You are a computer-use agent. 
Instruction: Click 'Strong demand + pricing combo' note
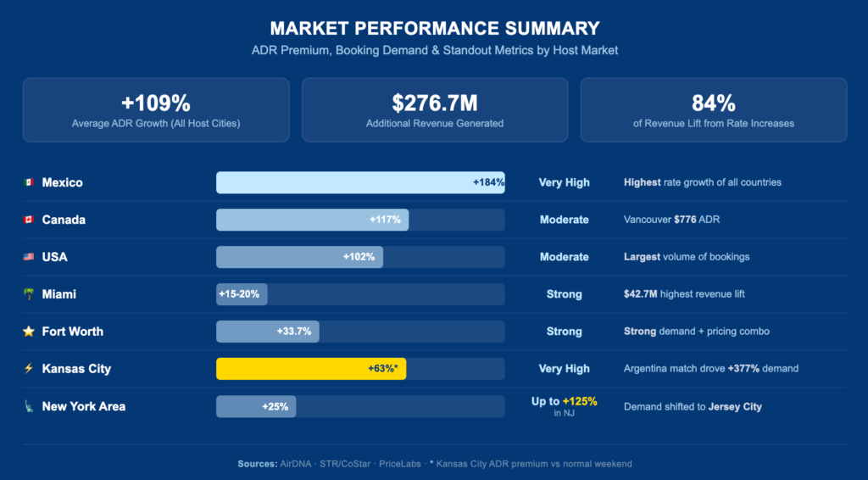pyautogui.click(x=697, y=332)
